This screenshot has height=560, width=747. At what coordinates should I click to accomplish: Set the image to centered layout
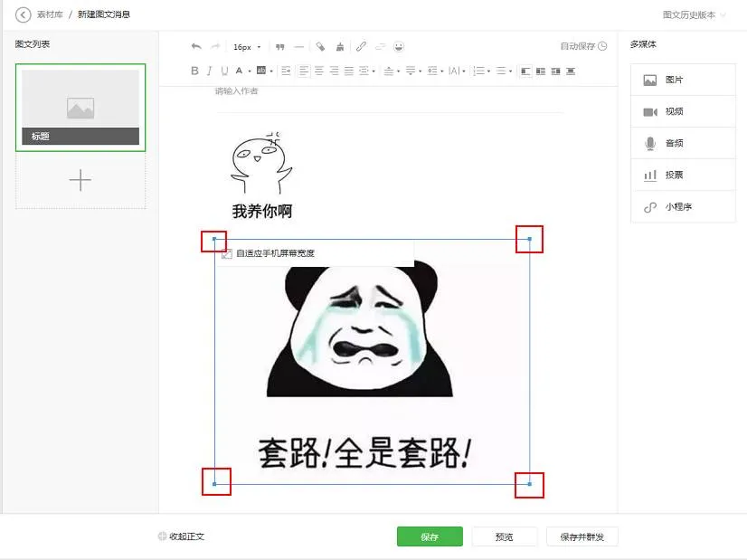(571, 71)
